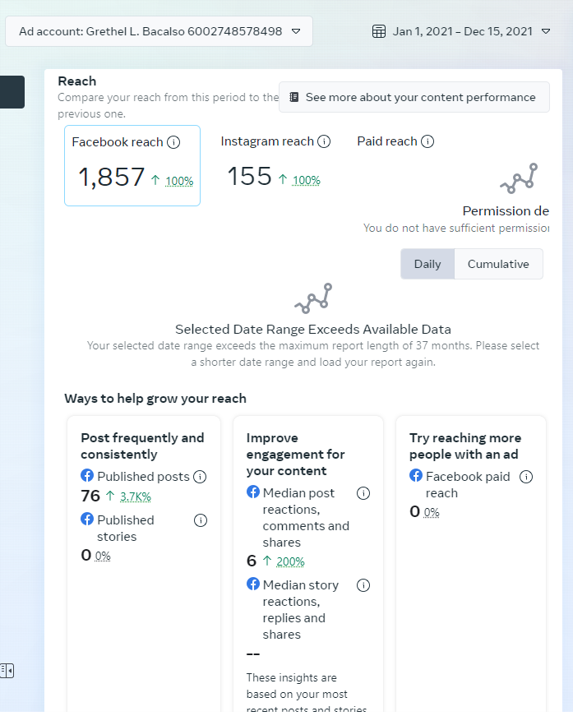Screen dimensions: 573x712
Task: Click the Post frequently and consistently heading
Action: [143, 446]
